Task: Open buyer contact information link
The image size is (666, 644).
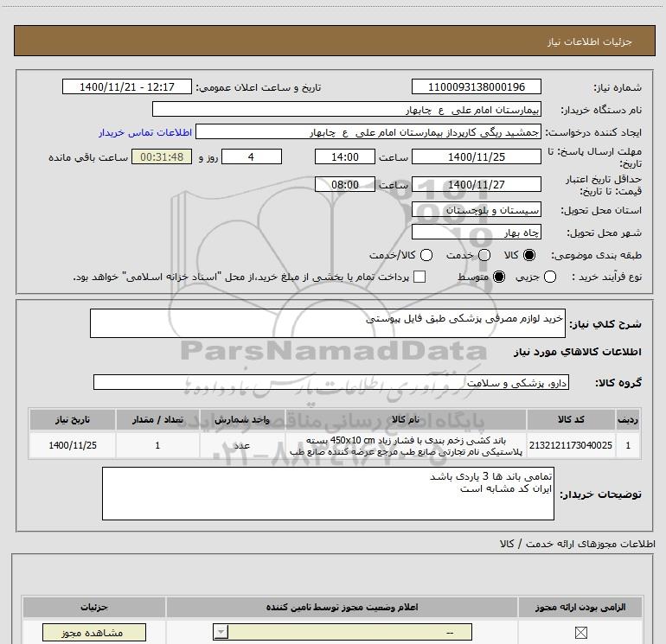Action: tap(145, 132)
